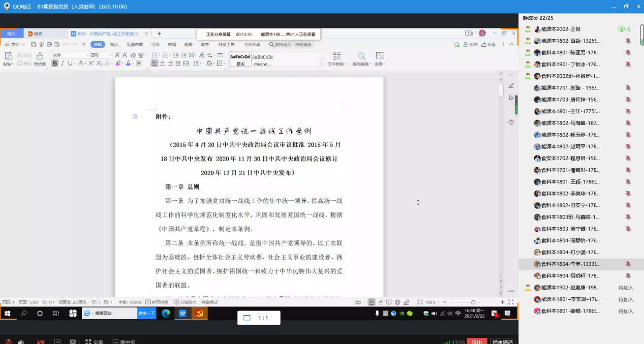Image resolution: width=644 pixels, height=344 pixels.
Task: Click the Format Painter (格式刷) icon
Action: pos(40,56)
